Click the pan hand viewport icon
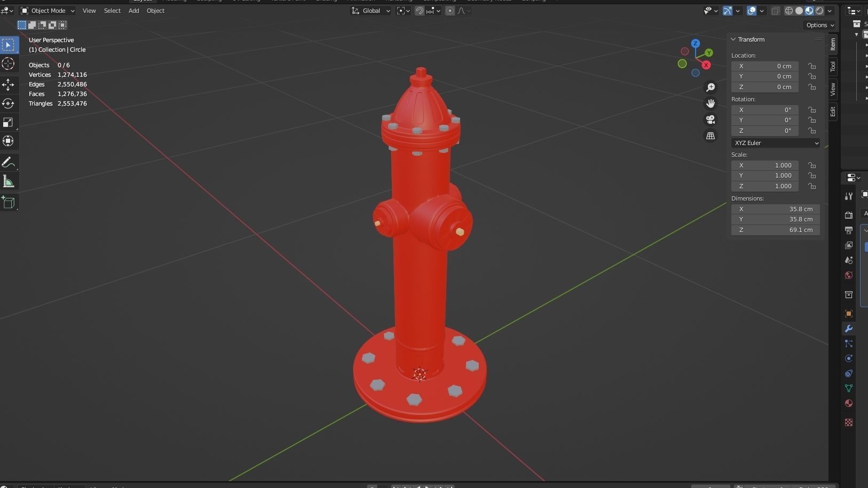The width and height of the screenshot is (868, 488). pos(711,103)
